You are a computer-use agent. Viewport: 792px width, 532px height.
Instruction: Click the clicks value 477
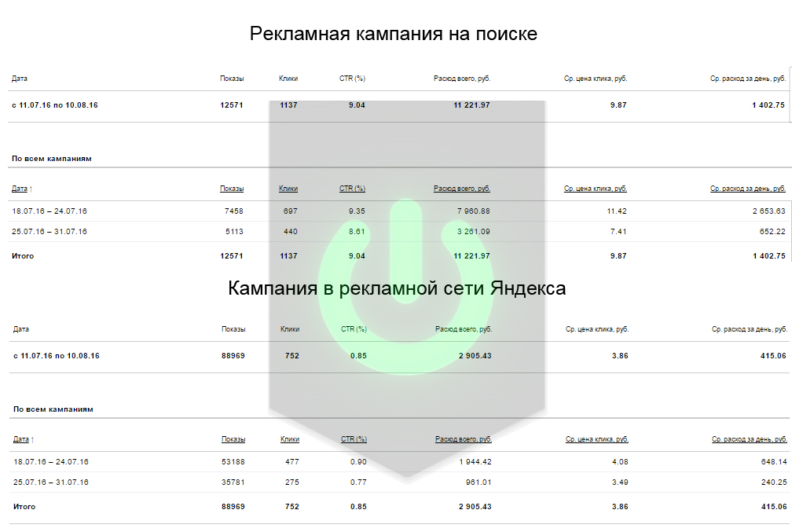click(x=292, y=462)
